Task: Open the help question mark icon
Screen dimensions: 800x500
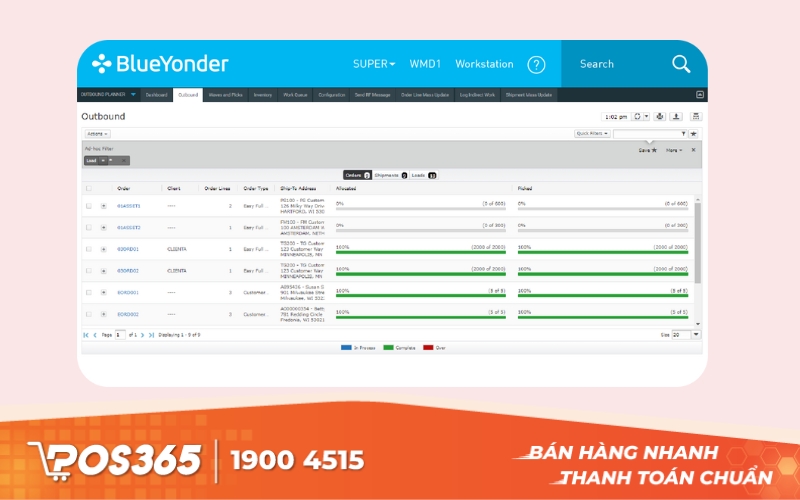Action: click(536, 65)
